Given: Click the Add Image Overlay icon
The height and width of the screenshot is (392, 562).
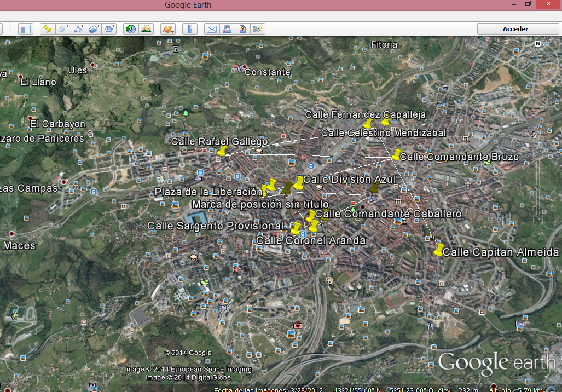Looking at the screenshot, I should tap(94, 29).
